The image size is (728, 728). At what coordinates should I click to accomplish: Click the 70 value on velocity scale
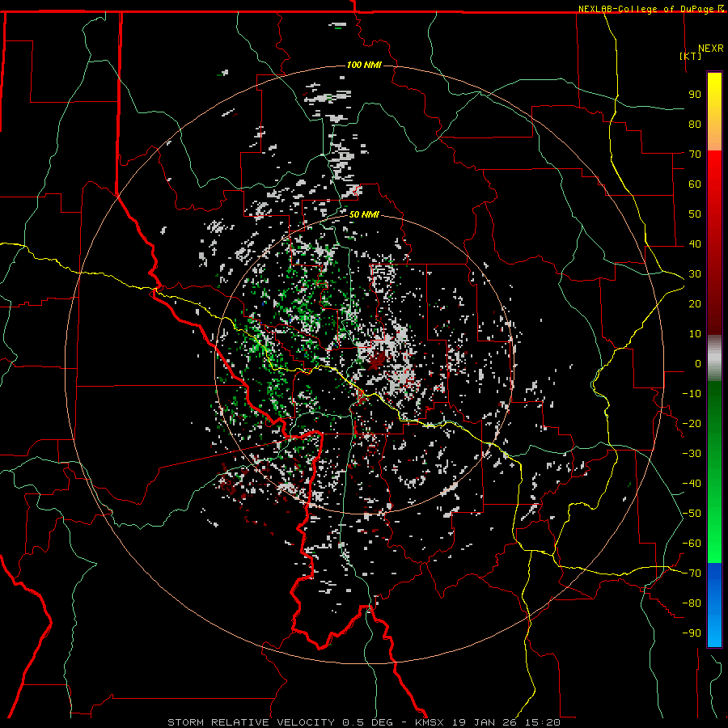tap(695, 154)
